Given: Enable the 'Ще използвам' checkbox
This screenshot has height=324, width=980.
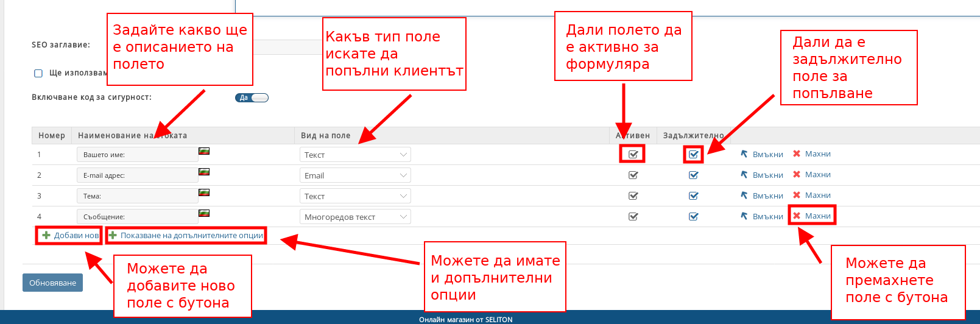Looking at the screenshot, I should pyautogui.click(x=38, y=73).
